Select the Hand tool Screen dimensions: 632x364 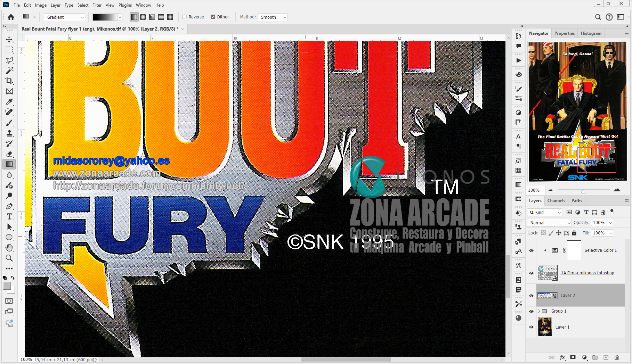coord(9,248)
